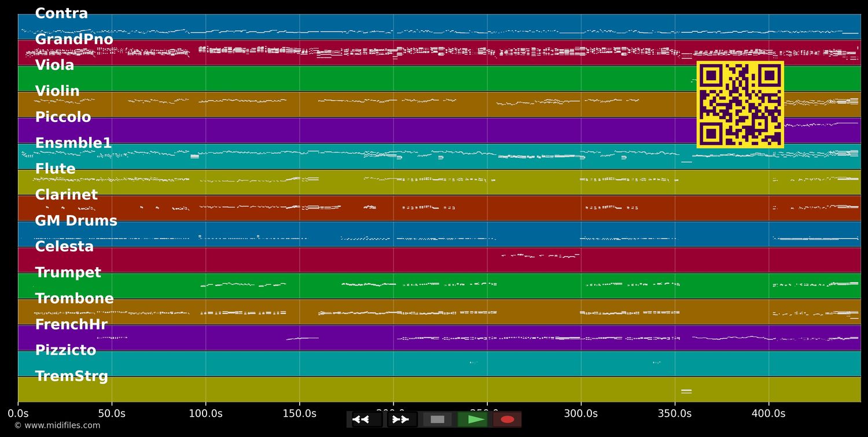Open the www.midifiles.com link
The image size is (868, 437).
pos(57,425)
